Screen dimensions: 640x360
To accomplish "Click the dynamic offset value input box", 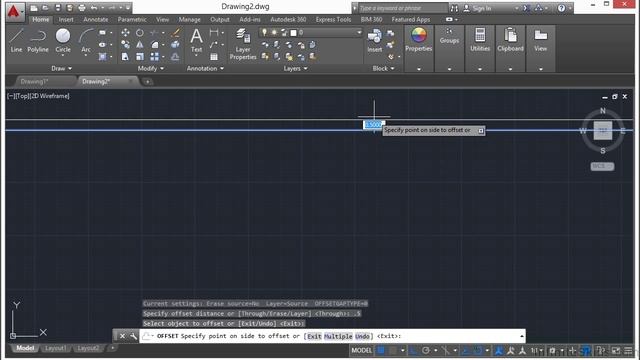I will (373, 124).
